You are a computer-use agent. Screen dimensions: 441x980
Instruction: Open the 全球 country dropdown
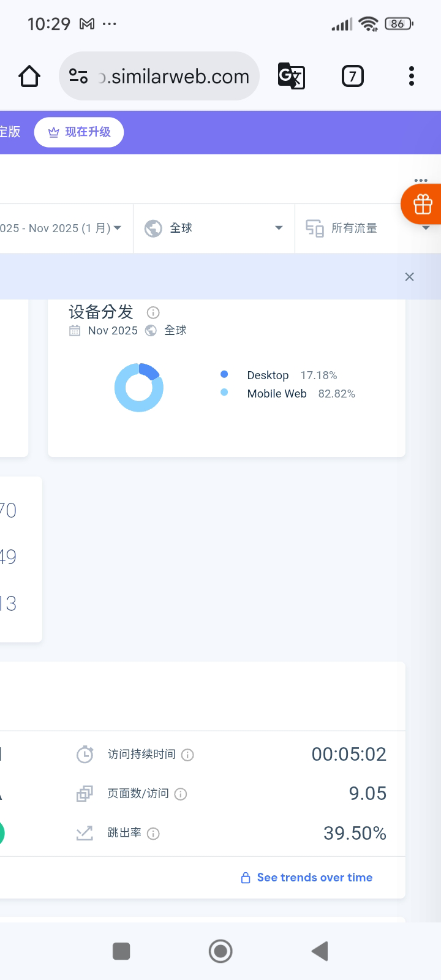[214, 228]
